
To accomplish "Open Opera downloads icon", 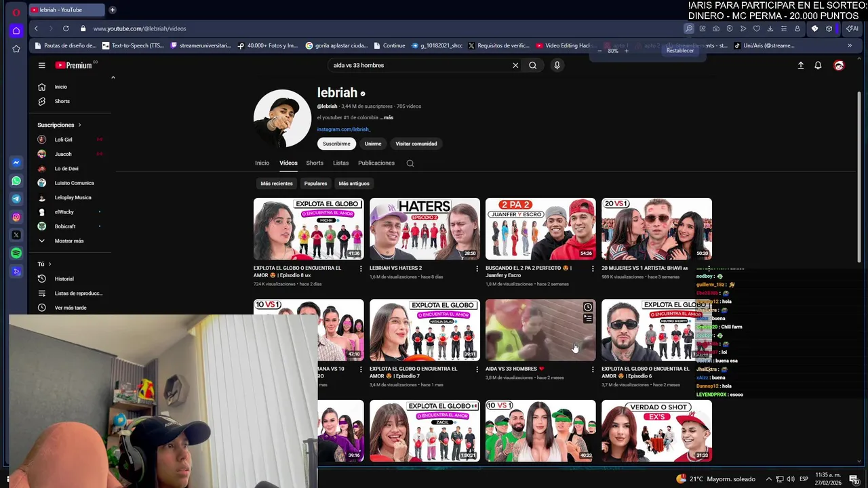I will 770,28.
